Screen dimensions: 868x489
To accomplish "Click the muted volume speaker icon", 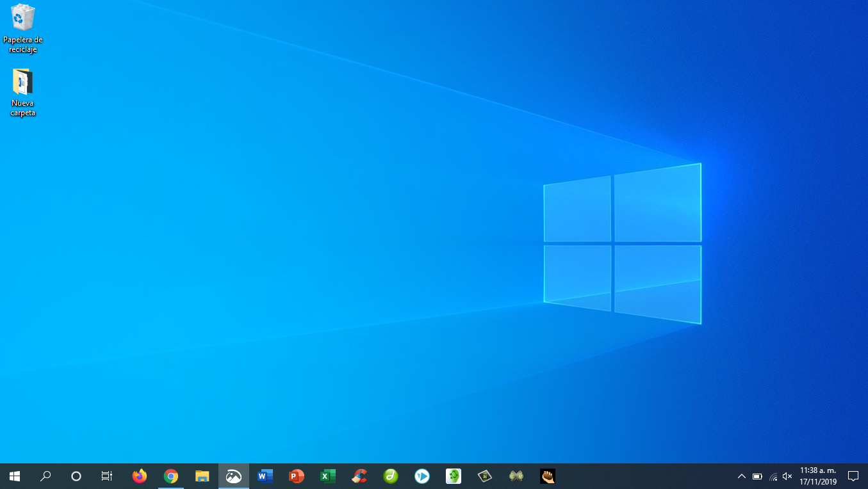I will (x=787, y=476).
